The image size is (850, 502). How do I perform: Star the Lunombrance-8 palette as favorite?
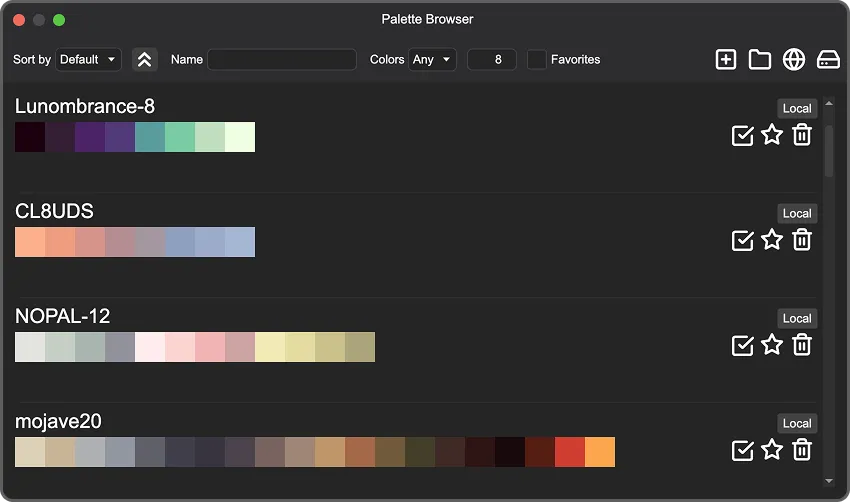click(772, 134)
